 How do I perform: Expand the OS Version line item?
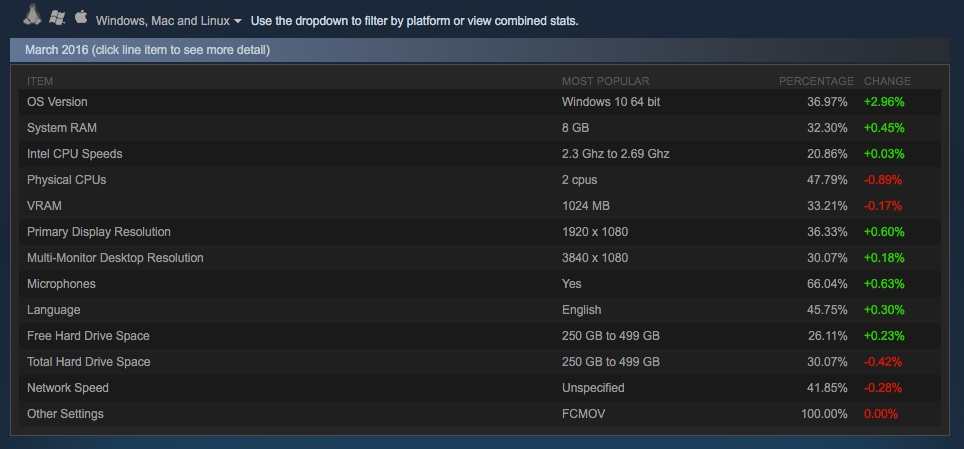tap(480, 102)
